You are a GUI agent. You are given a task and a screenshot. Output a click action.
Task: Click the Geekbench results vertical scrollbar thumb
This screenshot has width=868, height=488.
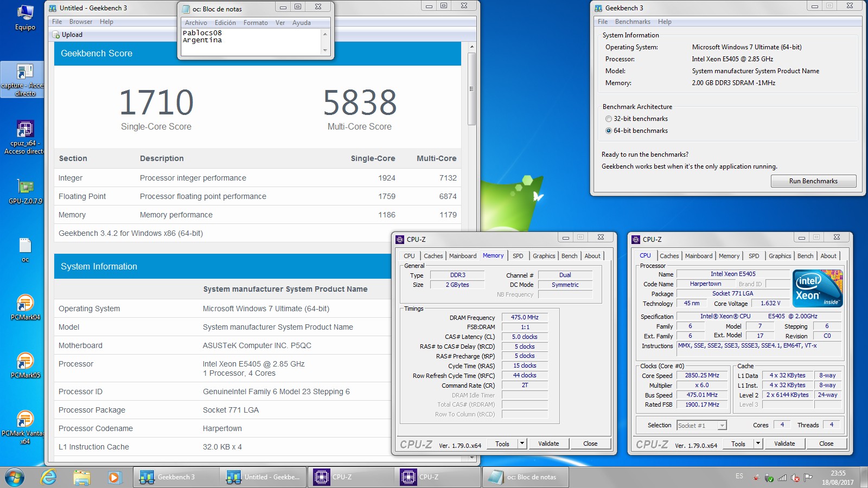pos(471,89)
